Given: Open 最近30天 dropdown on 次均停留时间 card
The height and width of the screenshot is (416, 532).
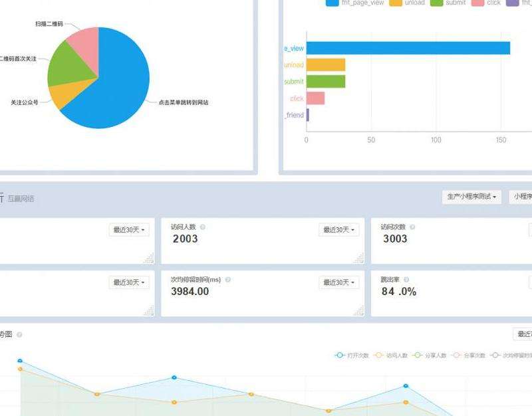Looking at the screenshot, I should (x=339, y=282).
